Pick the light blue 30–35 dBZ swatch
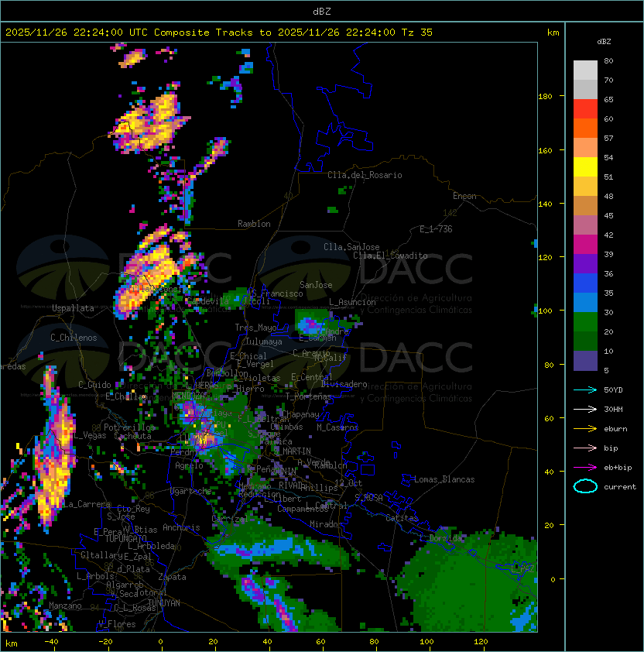This screenshot has width=644, height=652. 585,302
